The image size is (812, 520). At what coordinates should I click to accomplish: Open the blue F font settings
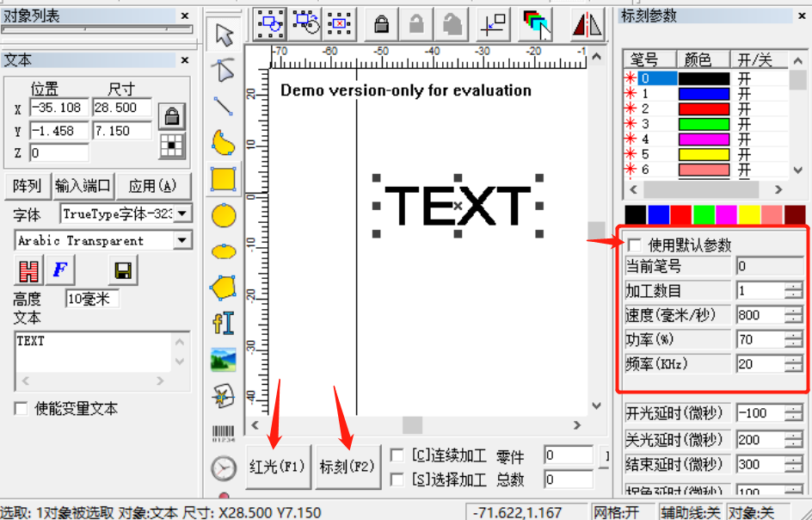60,270
